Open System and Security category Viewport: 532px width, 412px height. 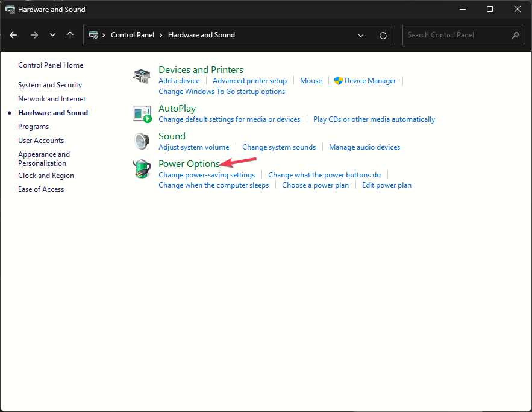coord(50,85)
